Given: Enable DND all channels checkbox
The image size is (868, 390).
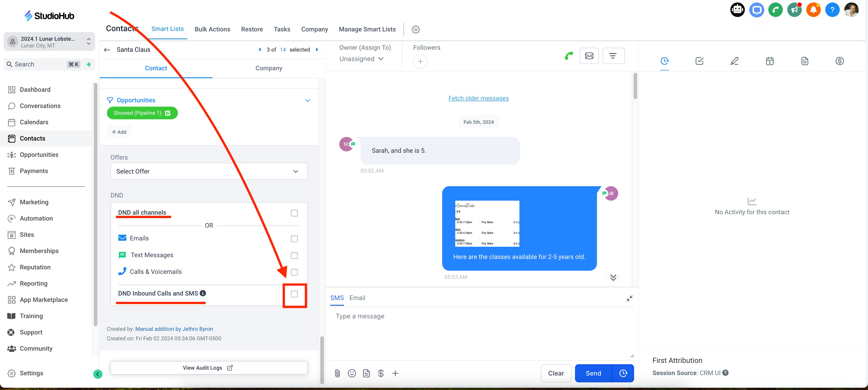Looking at the screenshot, I should point(294,213).
